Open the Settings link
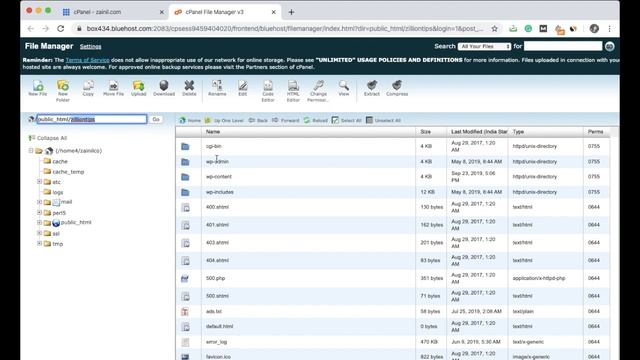 point(91,47)
